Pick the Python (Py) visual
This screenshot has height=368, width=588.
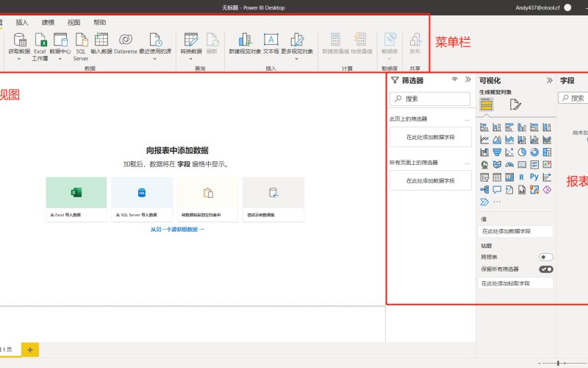(534, 177)
